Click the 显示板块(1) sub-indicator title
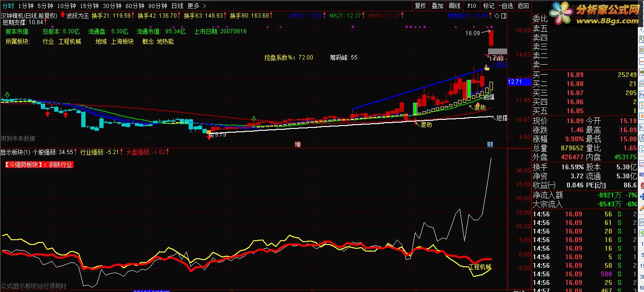 16,153
